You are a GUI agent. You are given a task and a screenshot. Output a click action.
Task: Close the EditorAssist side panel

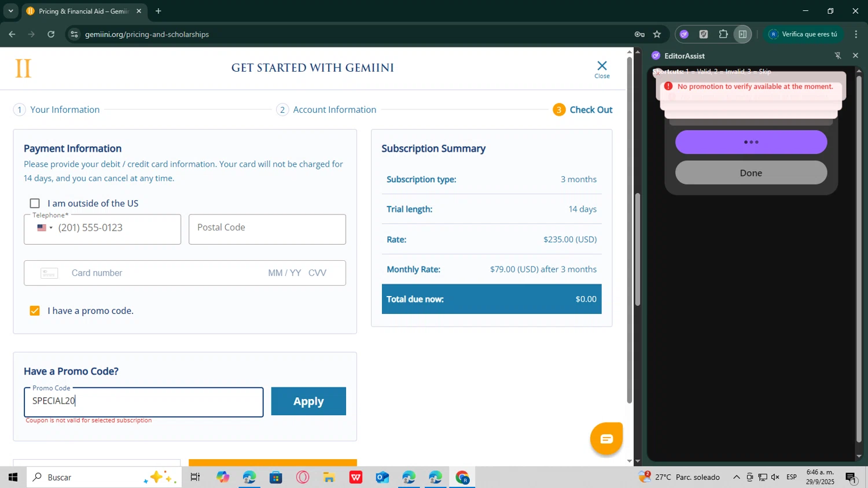pyautogui.click(x=855, y=56)
